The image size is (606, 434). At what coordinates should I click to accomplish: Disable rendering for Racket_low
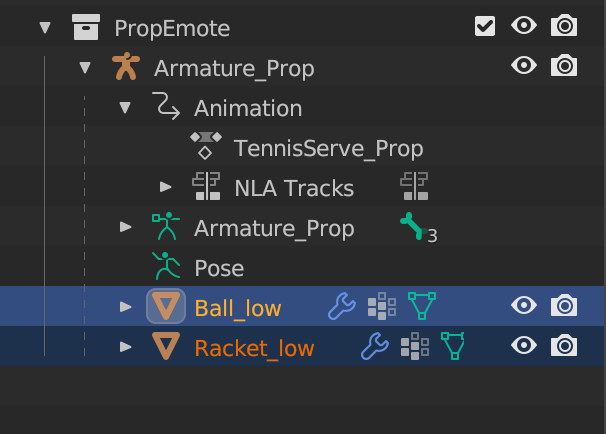pyautogui.click(x=564, y=347)
